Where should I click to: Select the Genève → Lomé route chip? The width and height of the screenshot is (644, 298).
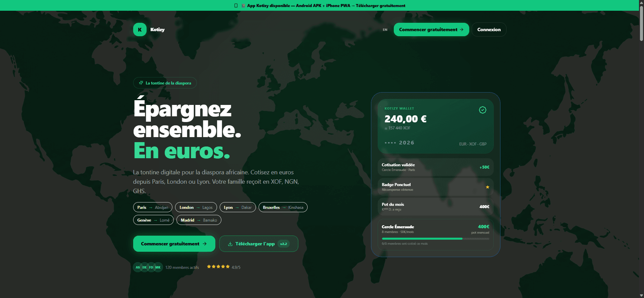pos(153,220)
